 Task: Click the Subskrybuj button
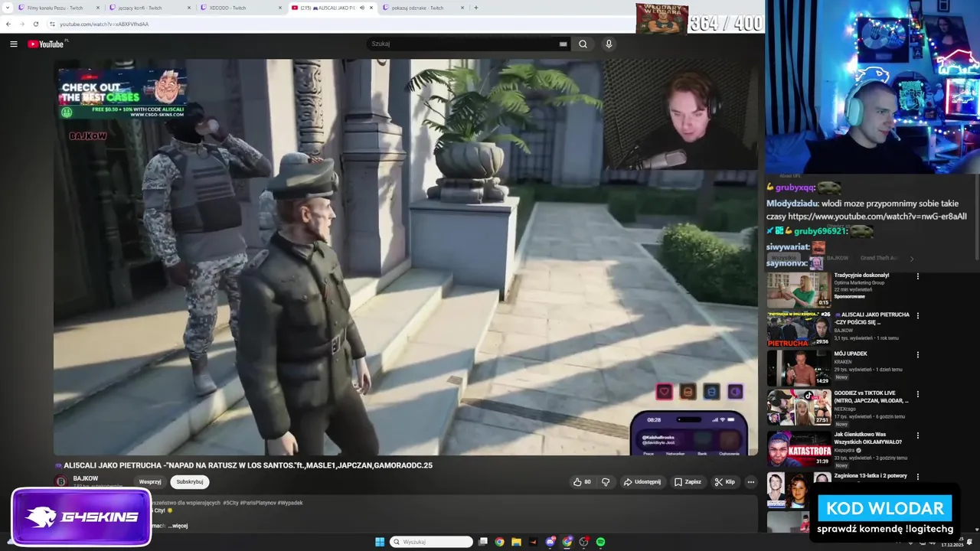coord(190,481)
